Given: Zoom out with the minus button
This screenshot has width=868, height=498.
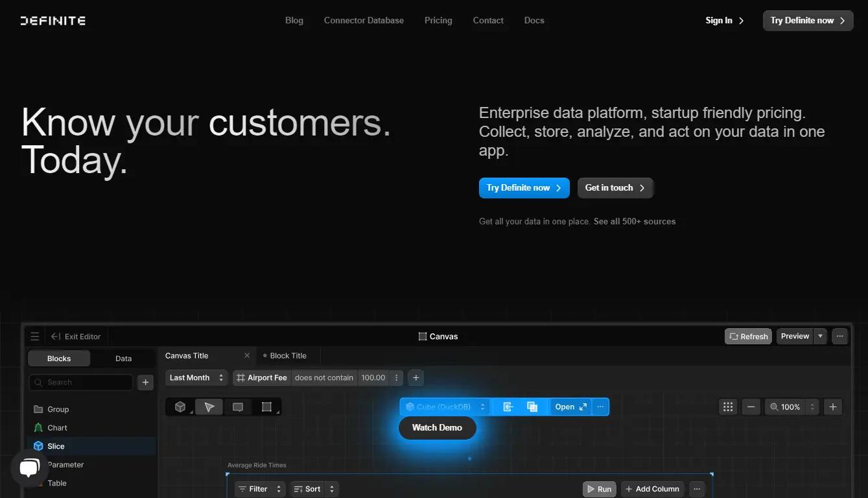Looking at the screenshot, I should [x=751, y=407].
